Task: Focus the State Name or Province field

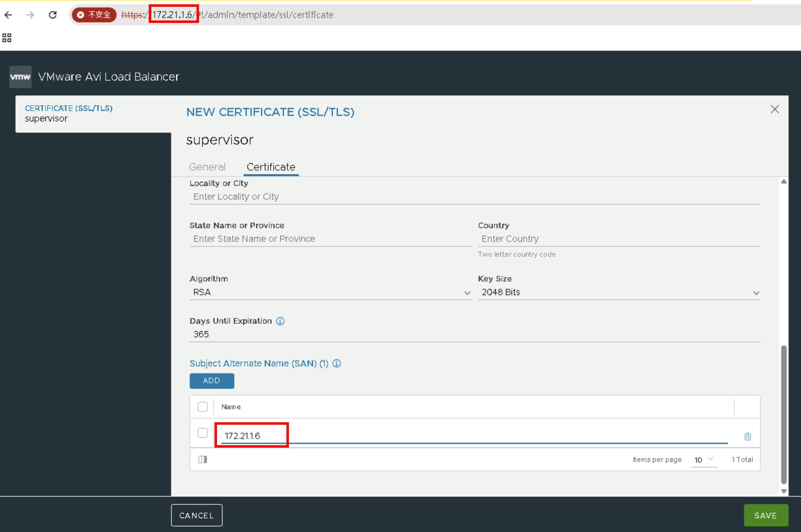Action: click(330, 239)
